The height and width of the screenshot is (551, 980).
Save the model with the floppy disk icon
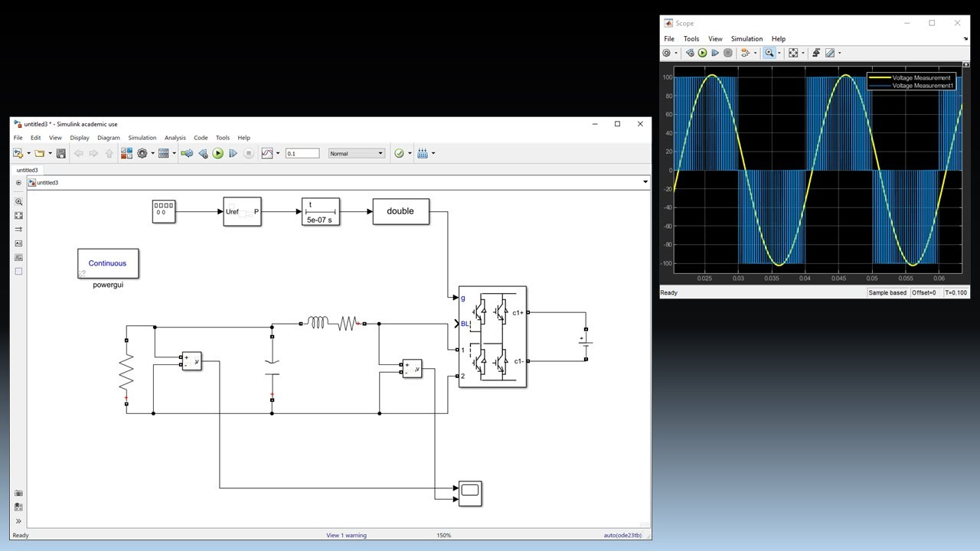coord(60,153)
